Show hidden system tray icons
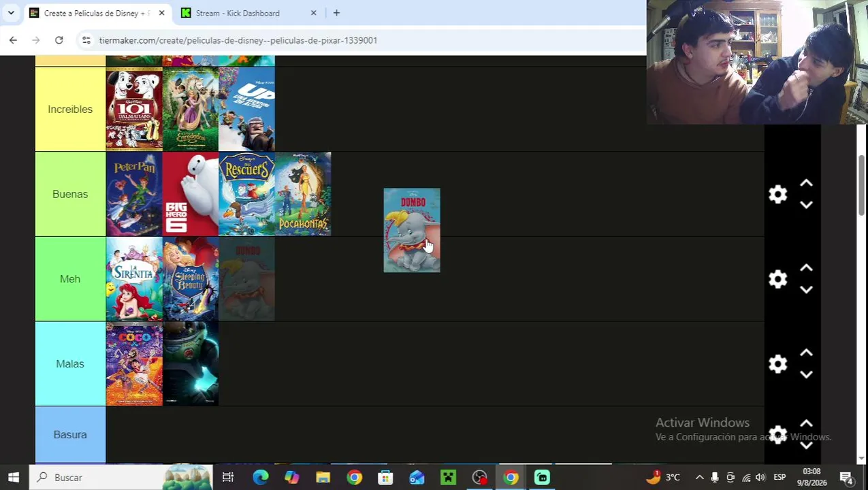Viewport: 868px width, 490px height. [699, 477]
